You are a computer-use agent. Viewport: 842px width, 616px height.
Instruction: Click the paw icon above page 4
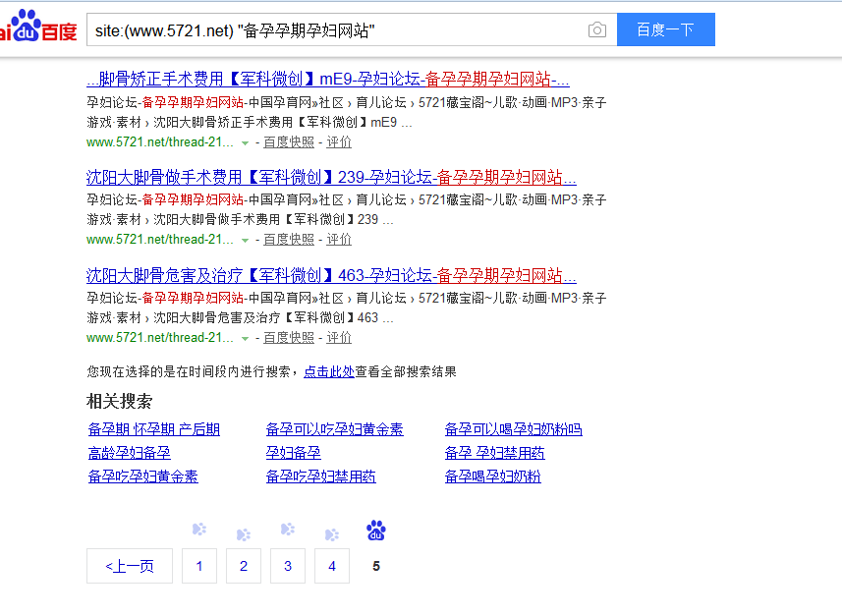pos(332,530)
